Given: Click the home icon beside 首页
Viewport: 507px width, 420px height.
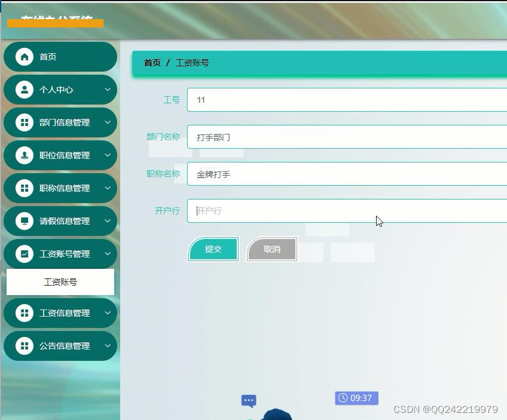Looking at the screenshot, I should (24, 57).
